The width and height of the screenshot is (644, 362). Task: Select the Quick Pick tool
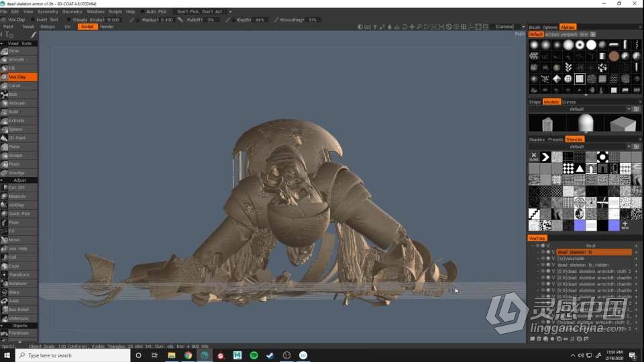19,214
